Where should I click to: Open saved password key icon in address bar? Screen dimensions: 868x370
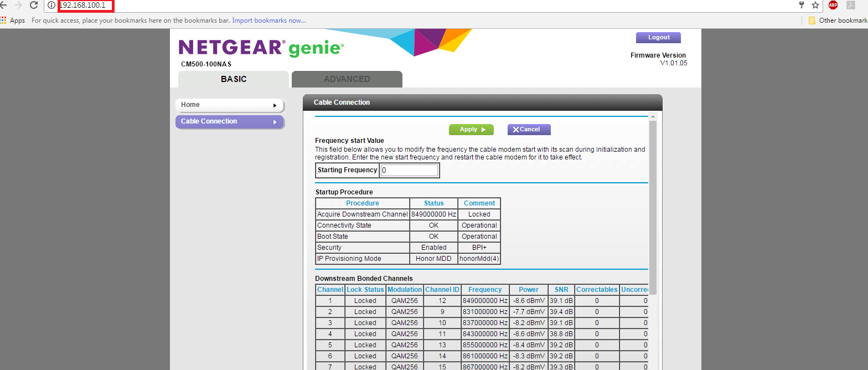pyautogui.click(x=801, y=5)
